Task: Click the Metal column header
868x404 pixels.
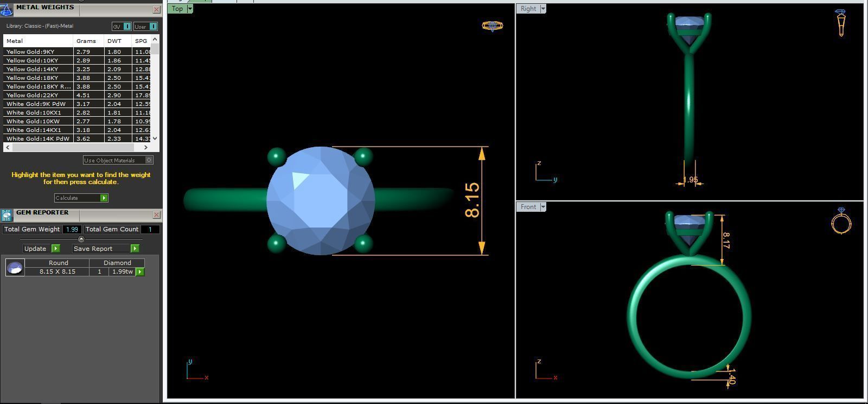Action: point(38,41)
